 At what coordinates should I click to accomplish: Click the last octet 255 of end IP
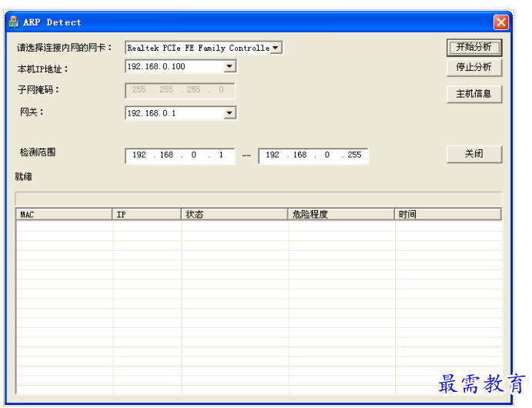[x=354, y=155]
